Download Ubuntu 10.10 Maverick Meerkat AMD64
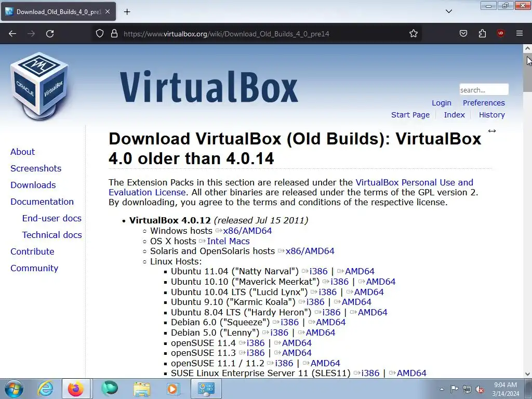This screenshot has height=399, width=532. pyautogui.click(x=381, y=282)
